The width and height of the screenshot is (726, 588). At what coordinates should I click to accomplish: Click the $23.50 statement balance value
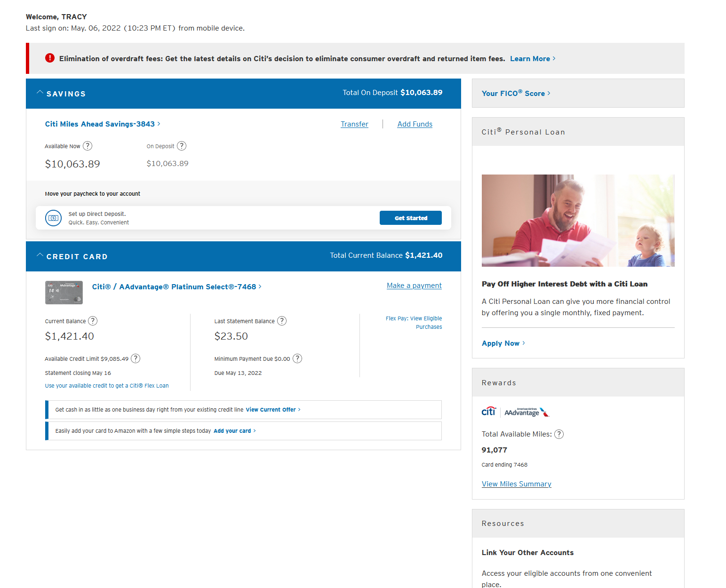click(x=231, y=336)
